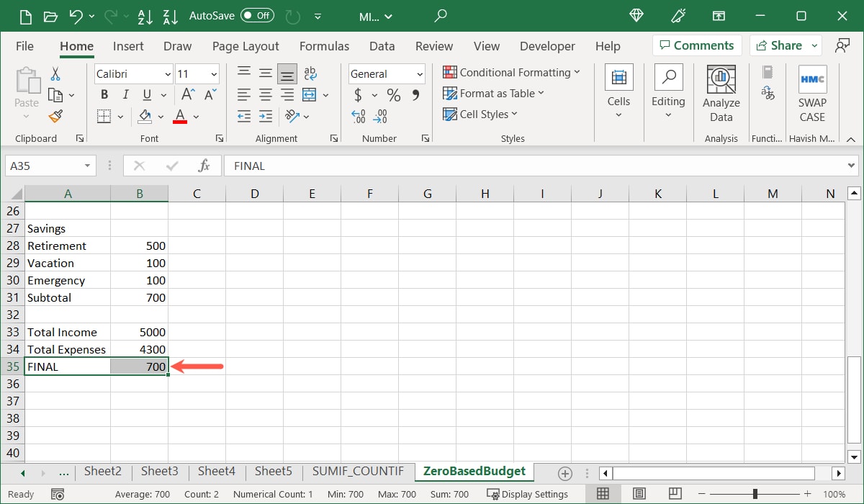
Task: Click the Comments button
Action: pyautogui.click(x=697, y=45)
